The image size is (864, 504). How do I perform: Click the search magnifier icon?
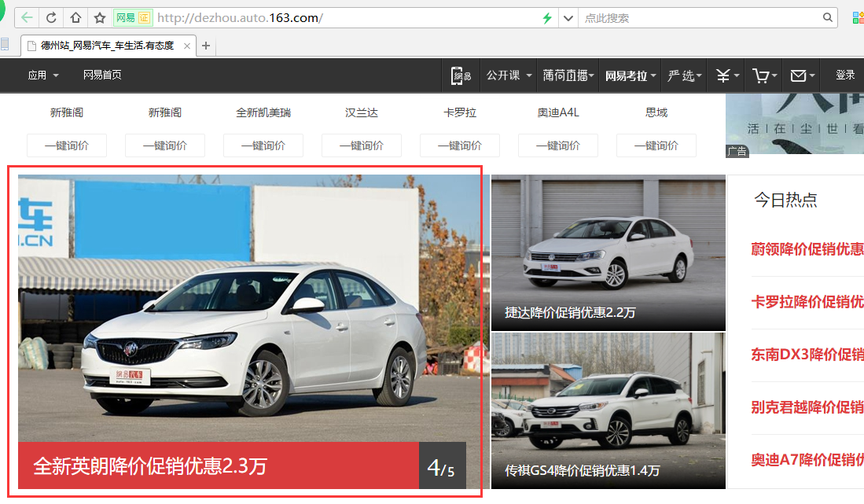pos(828,17)
